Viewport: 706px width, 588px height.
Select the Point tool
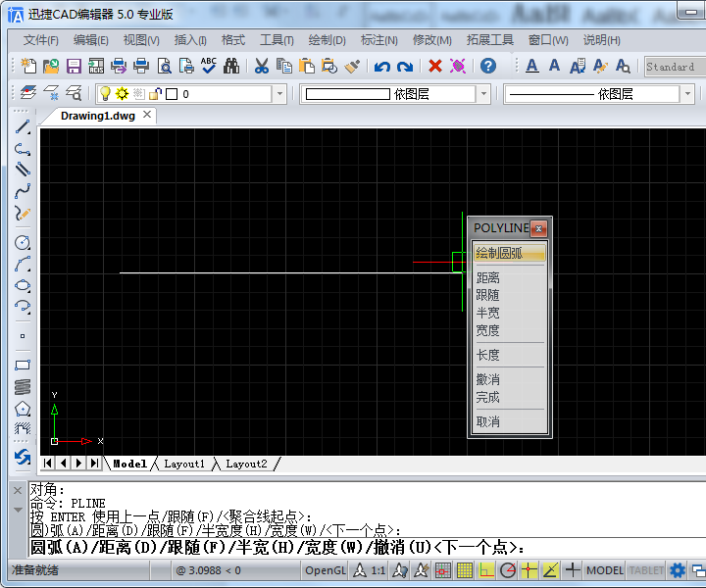pyautogui.click(x=23, y=336)
